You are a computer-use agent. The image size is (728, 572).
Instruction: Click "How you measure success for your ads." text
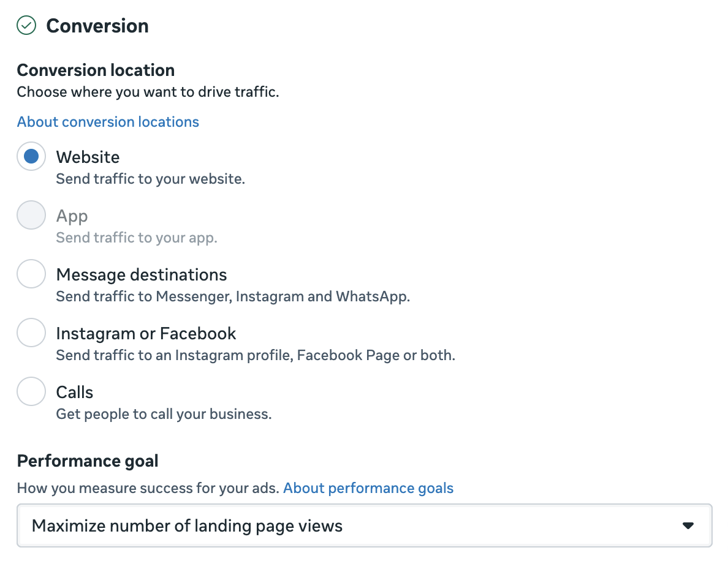coord(148,488)
